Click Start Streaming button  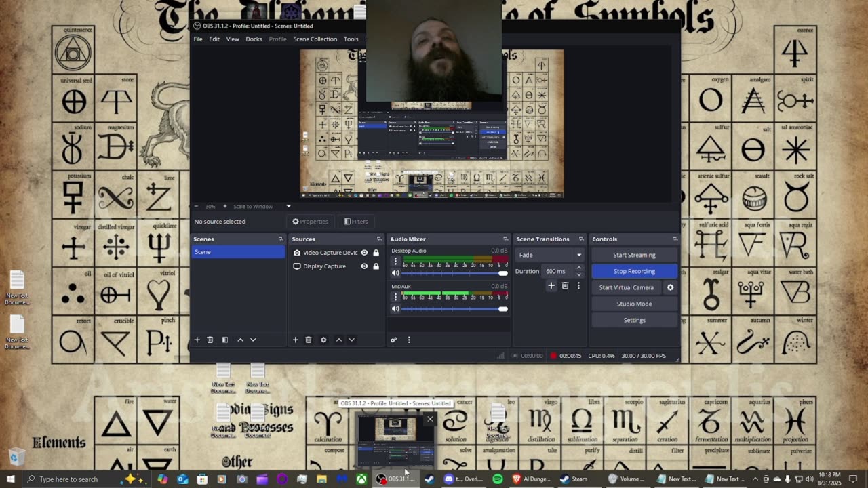click(634, 255)
